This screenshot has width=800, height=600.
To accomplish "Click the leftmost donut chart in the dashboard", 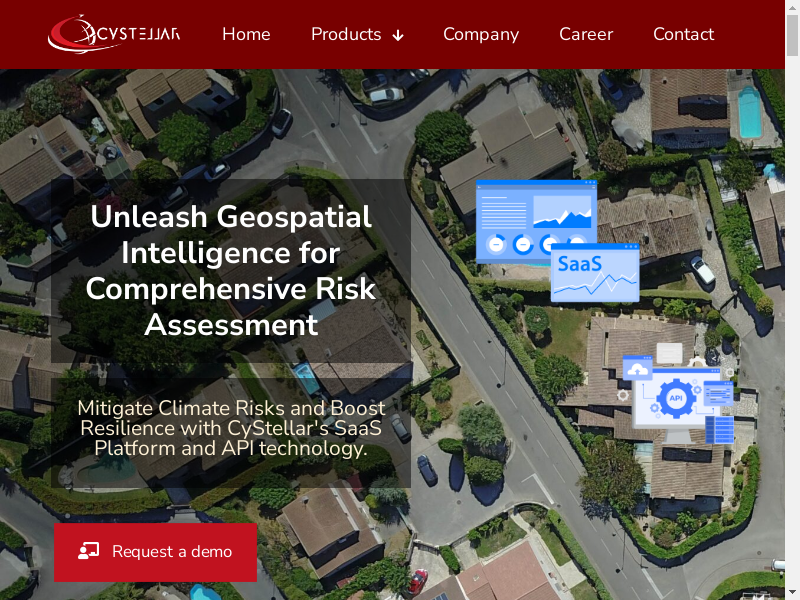I will 496,244.
